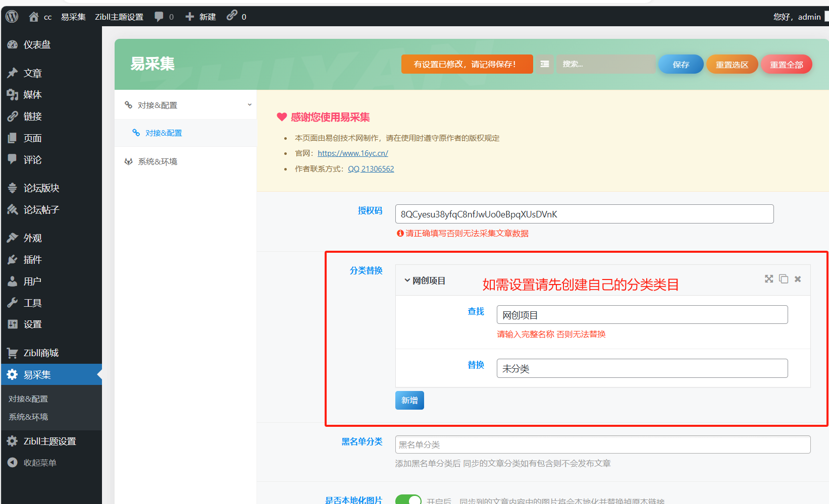Image resolution: width=829 pixels, height=504 pixels.
Task: Click the 查找 input containing 网创项目
Action: [x=642, y=315]
